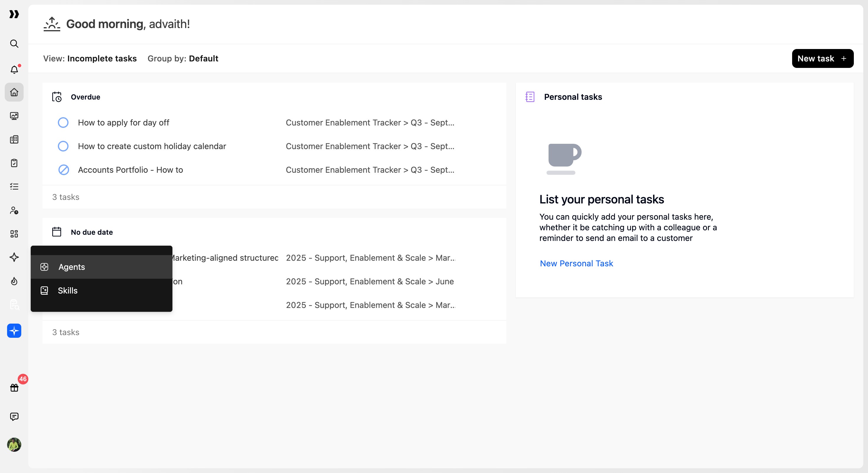Open the building icon in the sidebar
The height and width of the screenshot is (473, 868).
pyautogui.click(x=14, y=139)
